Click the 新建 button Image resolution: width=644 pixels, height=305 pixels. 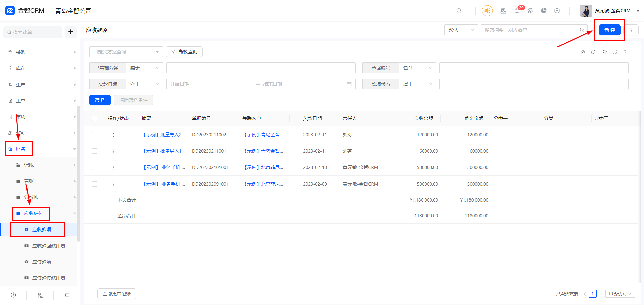coord(610,30)
